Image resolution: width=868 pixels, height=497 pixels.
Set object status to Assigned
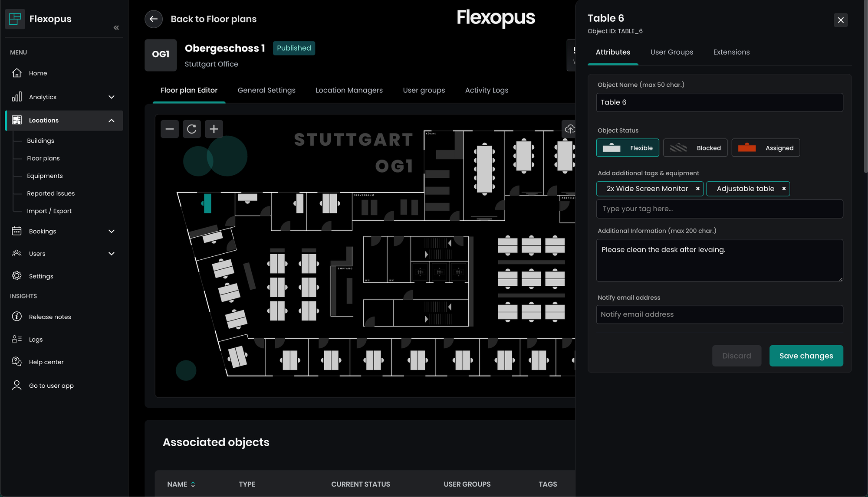766,148
